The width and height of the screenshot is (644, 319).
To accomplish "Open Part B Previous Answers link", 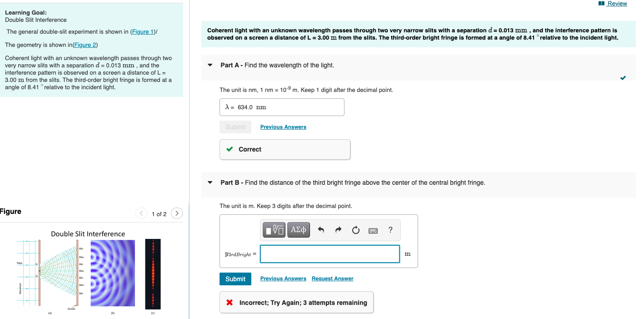I will coord(283,278).
